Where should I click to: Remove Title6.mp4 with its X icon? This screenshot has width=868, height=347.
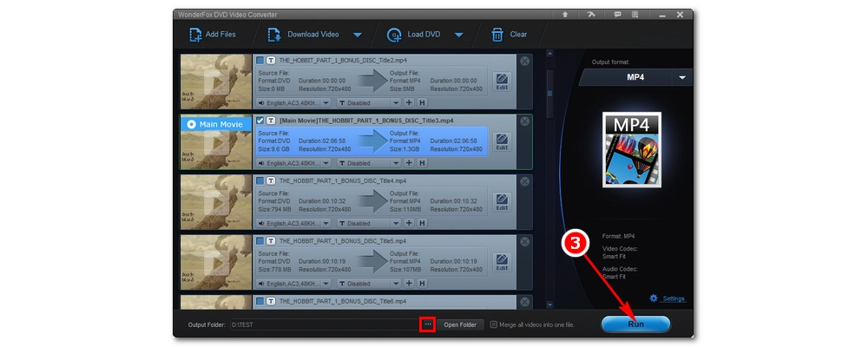pos(525,302)
